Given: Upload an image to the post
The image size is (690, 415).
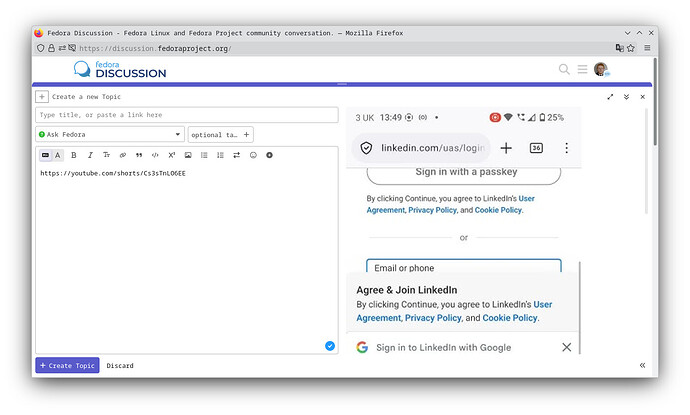Looking at the screenshot, I should point(188,155).
